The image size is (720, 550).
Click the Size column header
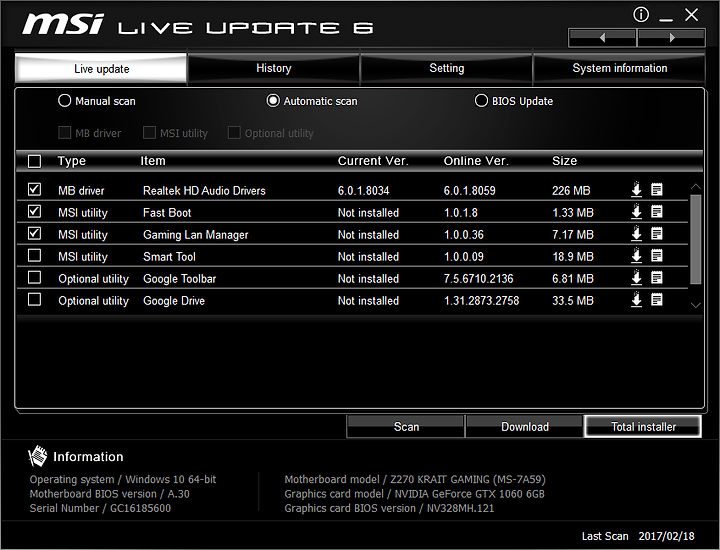[564, 161]
